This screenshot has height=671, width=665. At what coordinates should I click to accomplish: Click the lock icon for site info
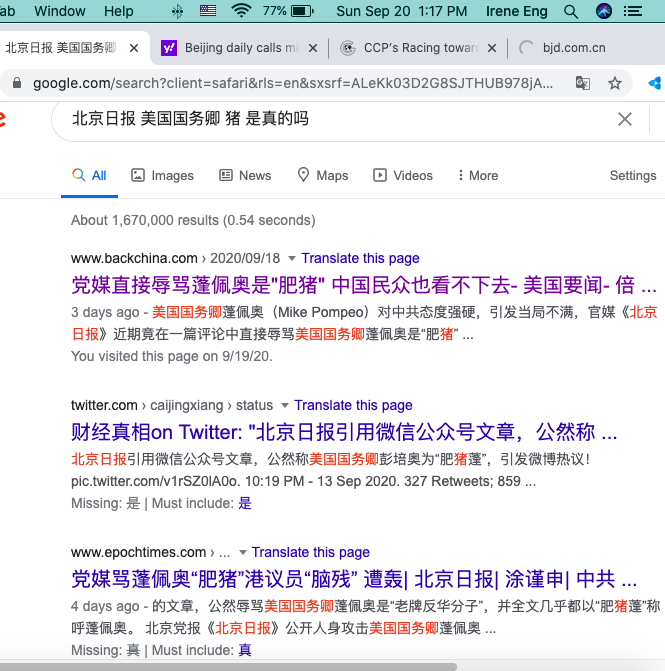(19, 83)
